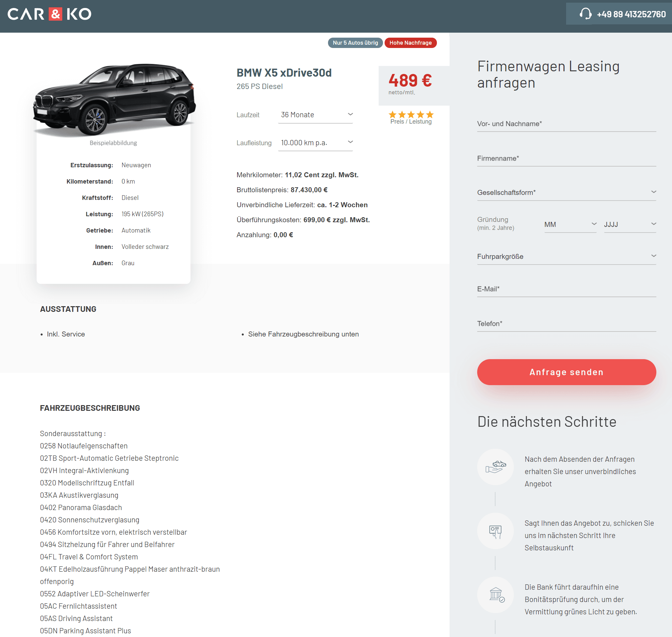The height and width of the screenshot is (637, 672).
Task: Click the Die nächsten Schritte heading
Action: (546, 421)
